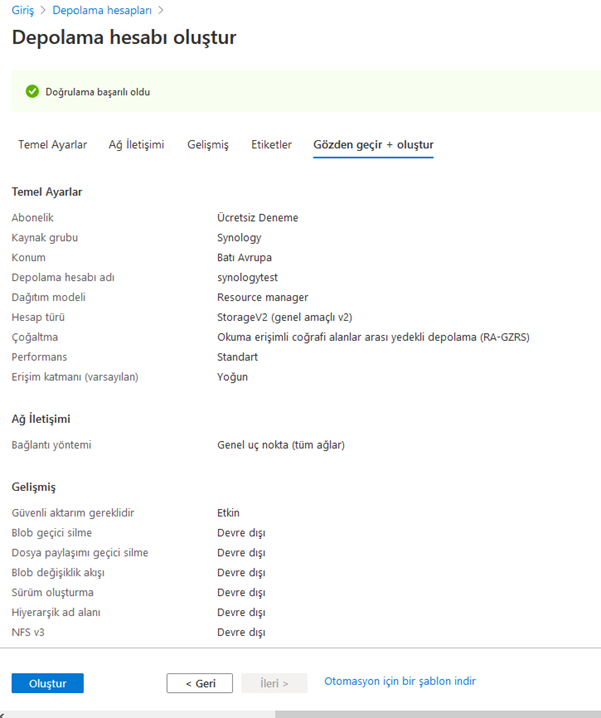Open the Ağ İletişimi tab

(x=136, y=145)
